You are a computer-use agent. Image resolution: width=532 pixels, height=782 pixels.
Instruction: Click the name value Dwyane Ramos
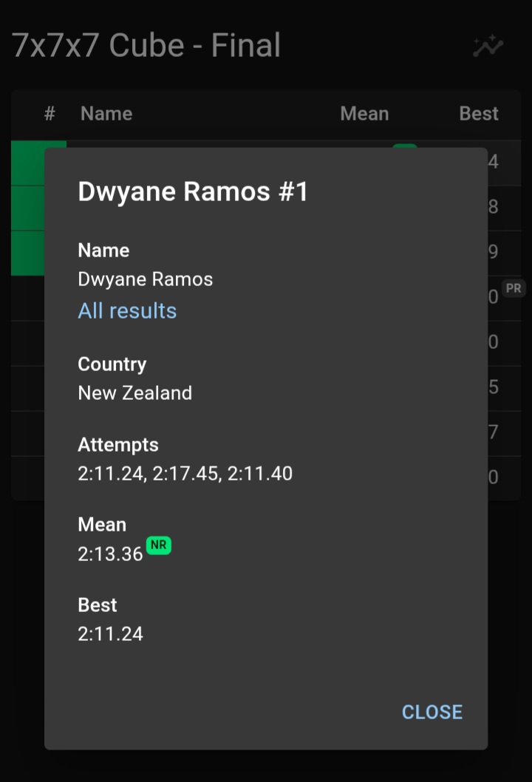(x=145, y=279)
